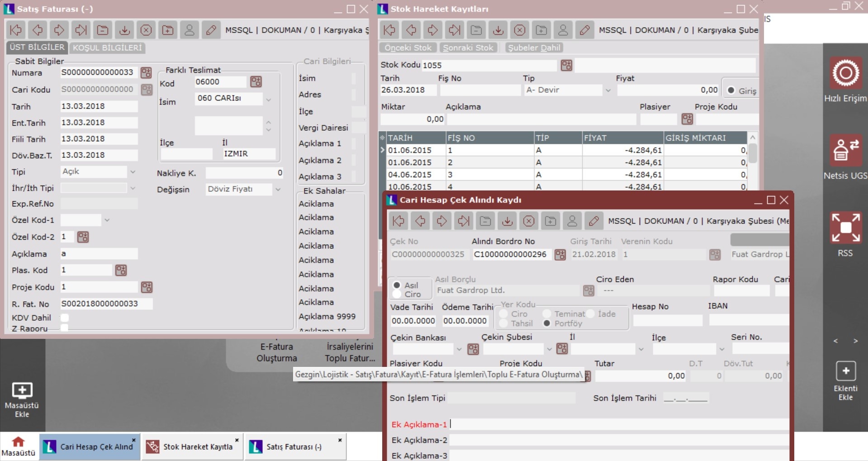Open Netsis UGS sidebar icon
Screen dimensions: 868x461
point(845,150)
